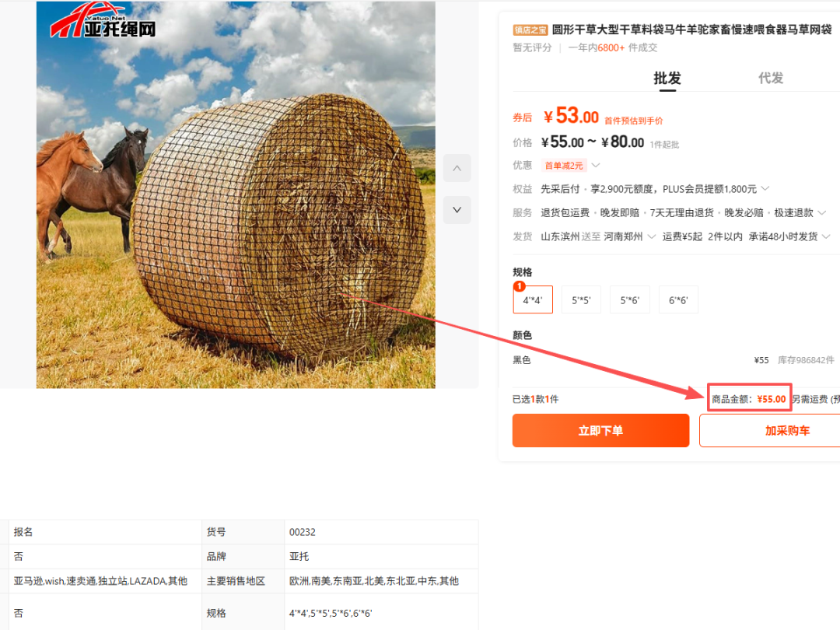Switch to the 批发 tab

click(667, 79)
